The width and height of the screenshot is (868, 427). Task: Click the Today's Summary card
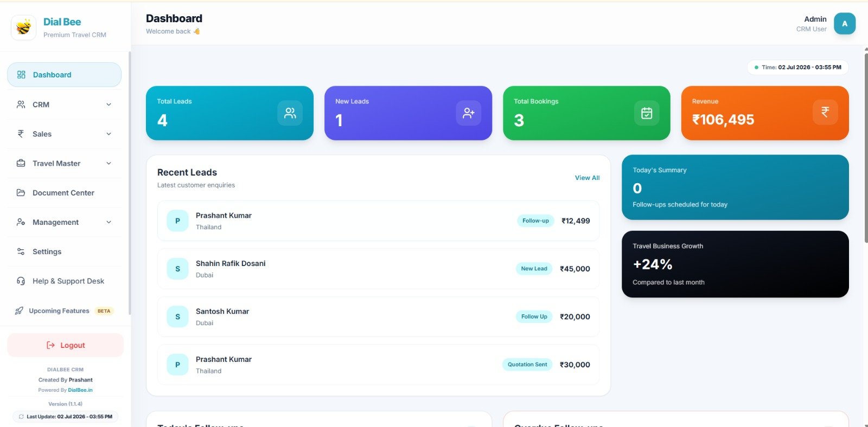point(735,187)
